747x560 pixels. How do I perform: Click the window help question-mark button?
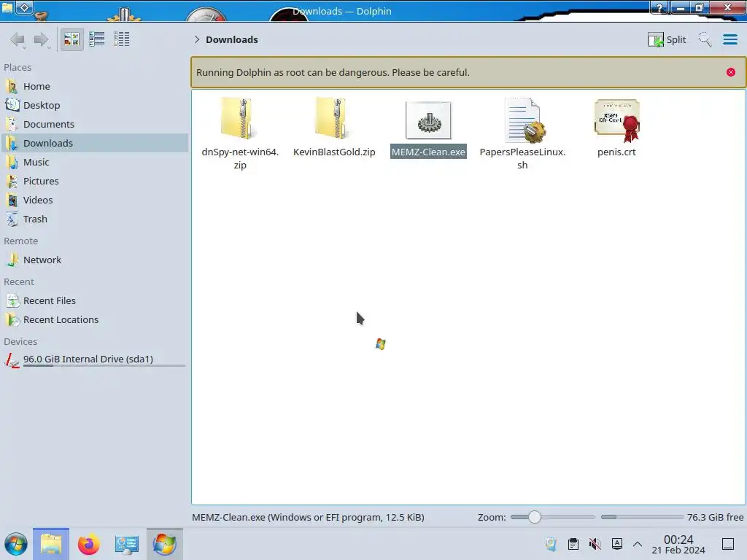(x=659, y=7)
